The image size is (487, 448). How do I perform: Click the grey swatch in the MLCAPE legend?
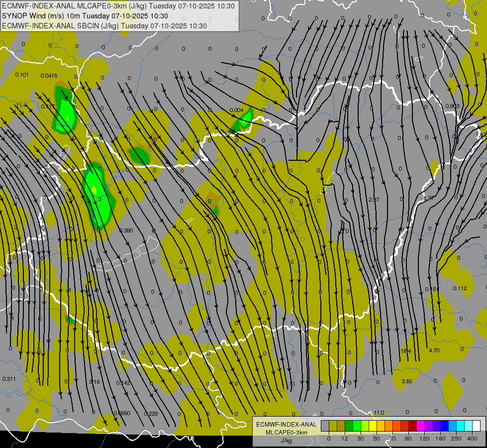(x=325, y=426)
